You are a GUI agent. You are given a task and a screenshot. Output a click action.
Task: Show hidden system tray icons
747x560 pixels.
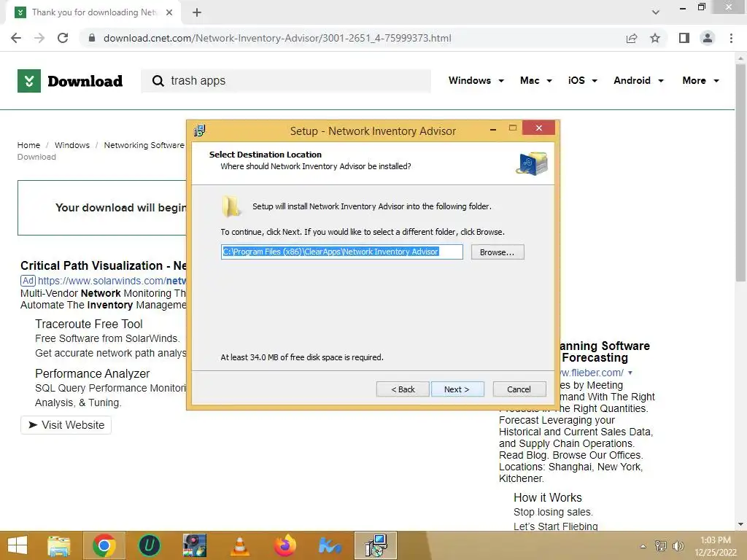(643, 546)
